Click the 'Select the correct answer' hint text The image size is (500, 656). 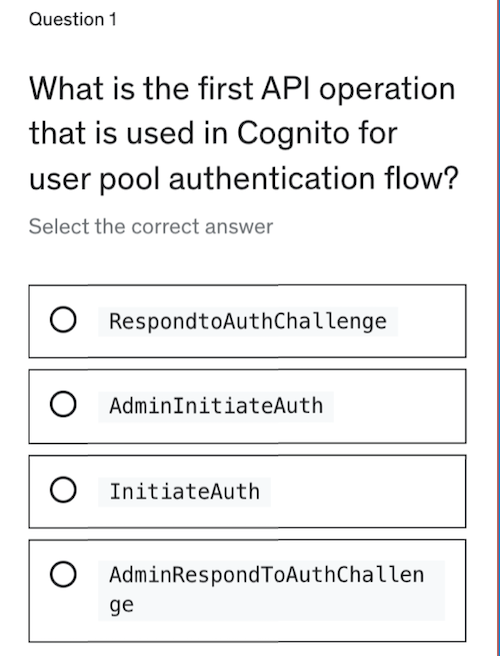click(151, 227)
